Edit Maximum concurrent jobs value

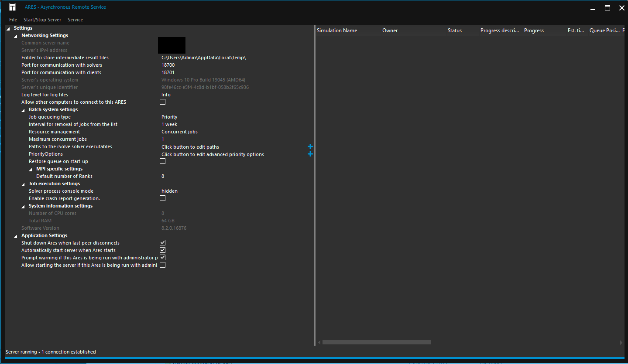click(163, 139)
